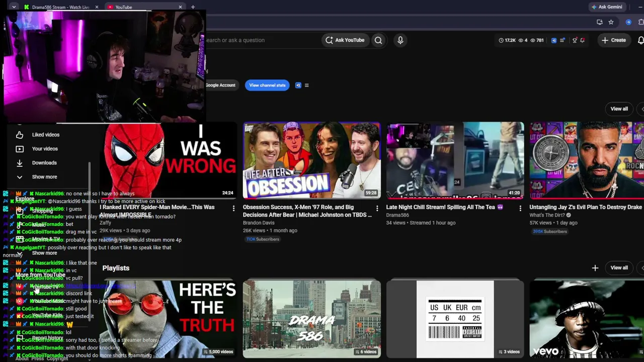Bookmark this page with the star icon
Image resolution: width=644 pixels, height=362 pixels.
click(611, 22)
